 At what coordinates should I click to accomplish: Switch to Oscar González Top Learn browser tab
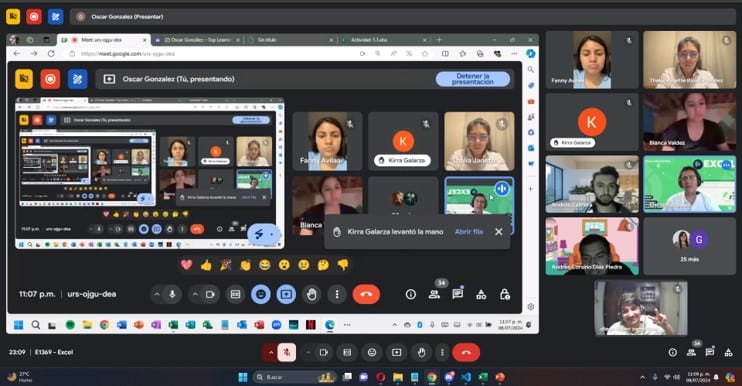[x=198, y=40]
